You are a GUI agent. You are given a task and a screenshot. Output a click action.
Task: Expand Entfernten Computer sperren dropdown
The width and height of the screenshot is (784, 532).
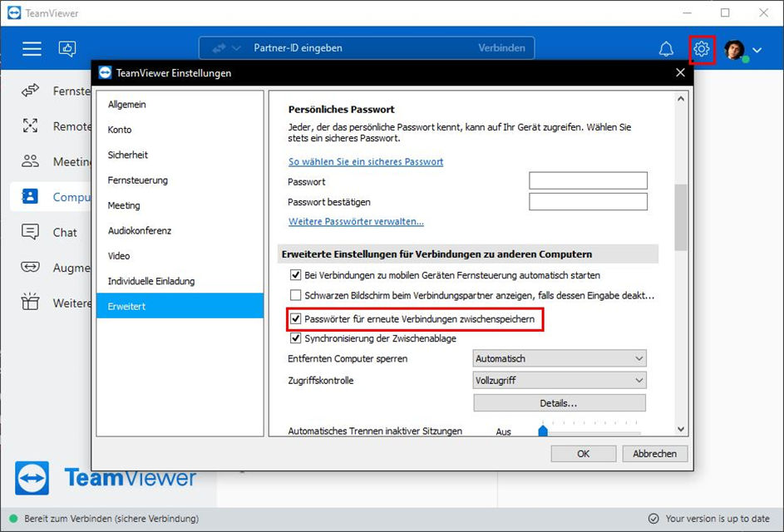[560, 358]
